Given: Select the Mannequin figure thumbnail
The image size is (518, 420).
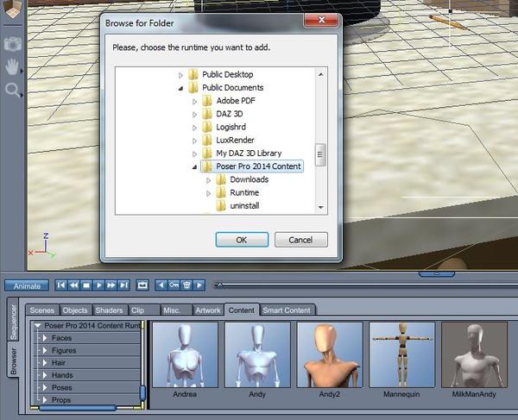Looking at the screenshot, I should (x=402, y=354).
